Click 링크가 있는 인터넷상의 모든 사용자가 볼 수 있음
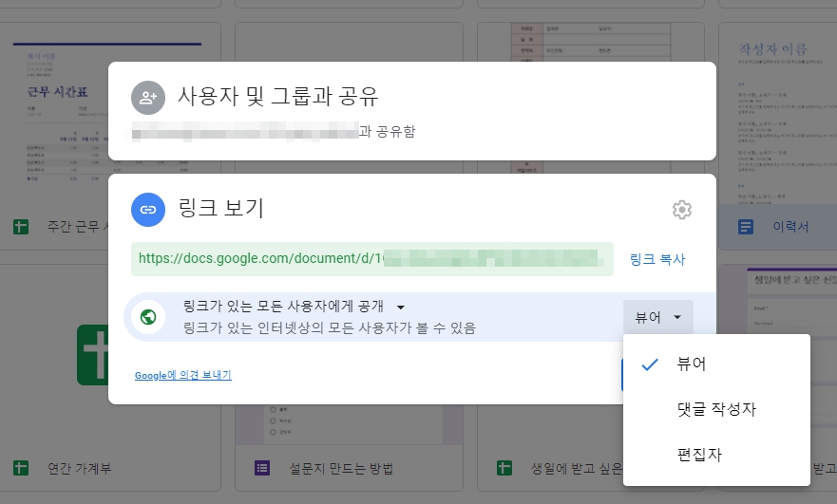The image size is (837, 504). click(x=330, y=327)
